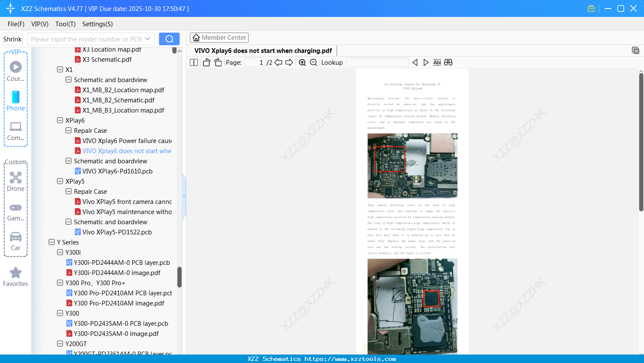Open Vivo XPlay5 front camera repair case

click(127, 202)
